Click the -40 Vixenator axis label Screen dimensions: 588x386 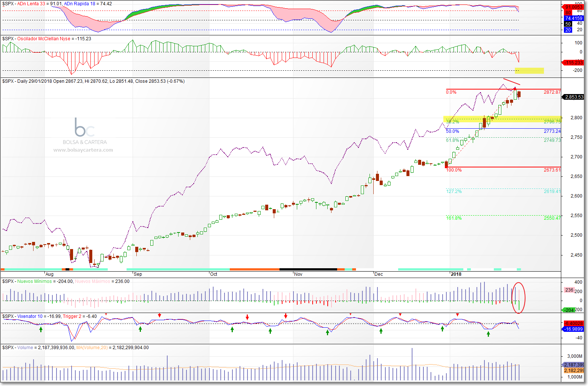(x=579, y=338)
